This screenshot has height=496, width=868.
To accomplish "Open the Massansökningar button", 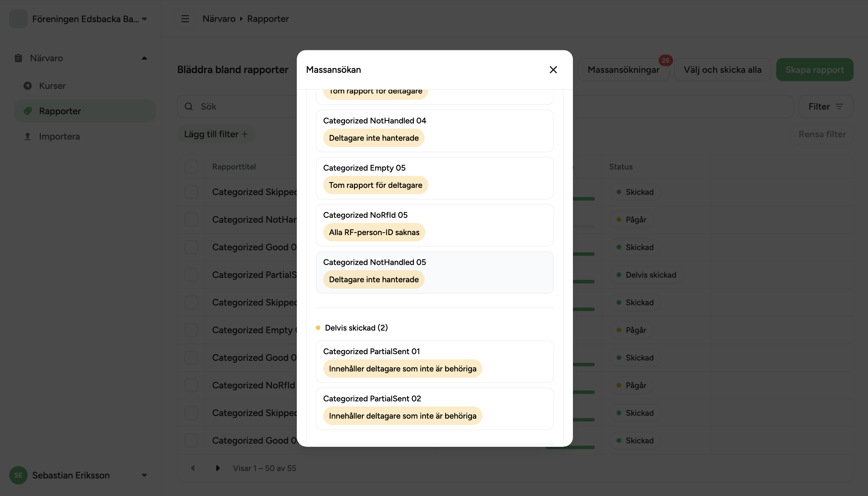I will (623, 70).
